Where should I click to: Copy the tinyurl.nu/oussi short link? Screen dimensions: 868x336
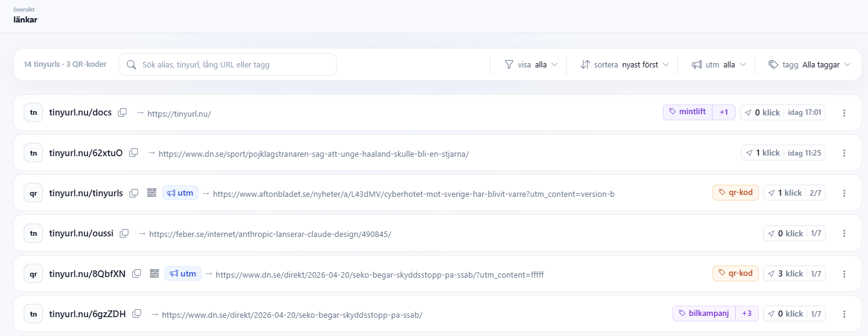click(124, 233)
